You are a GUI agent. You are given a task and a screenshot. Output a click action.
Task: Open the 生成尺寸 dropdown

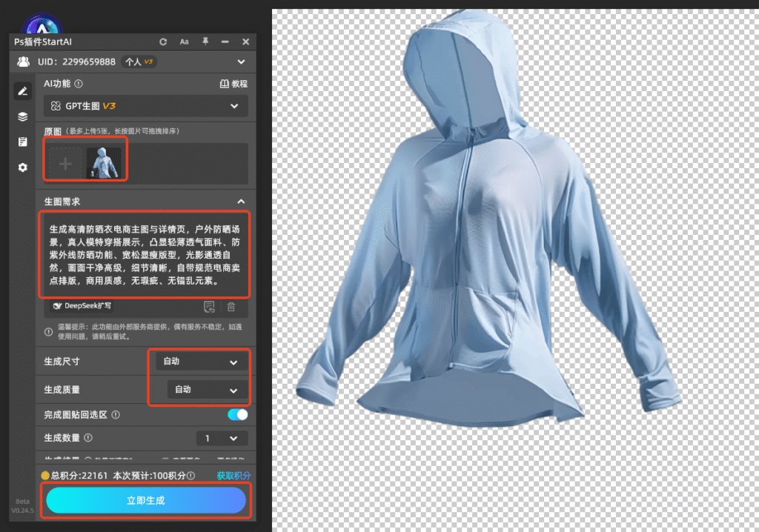coord(202,362)
